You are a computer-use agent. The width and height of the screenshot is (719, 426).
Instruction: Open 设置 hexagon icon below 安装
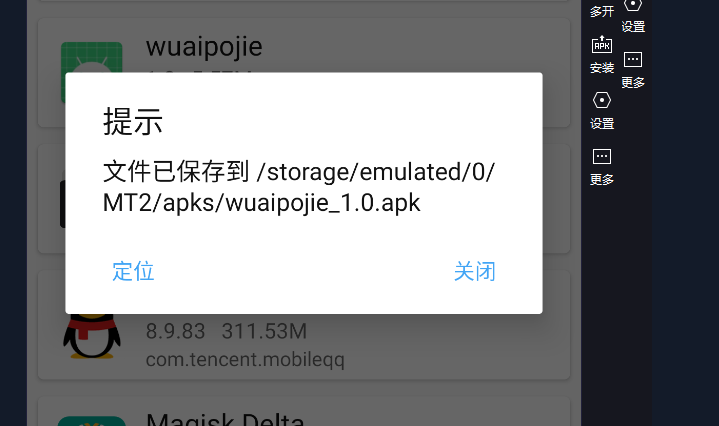click(x=602, y=100)
